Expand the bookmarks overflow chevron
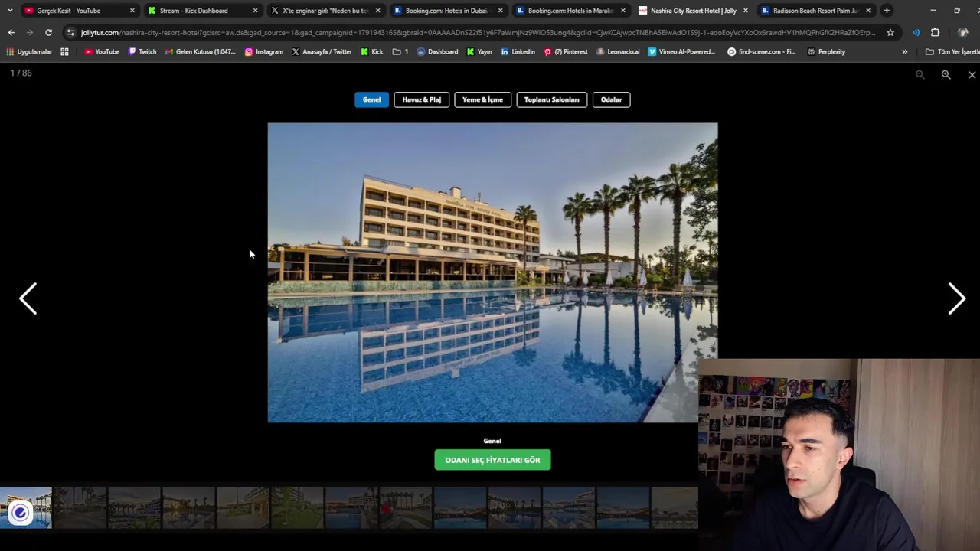Image resolution: width=980 pixels, height=551 pixels. (904, 51)
